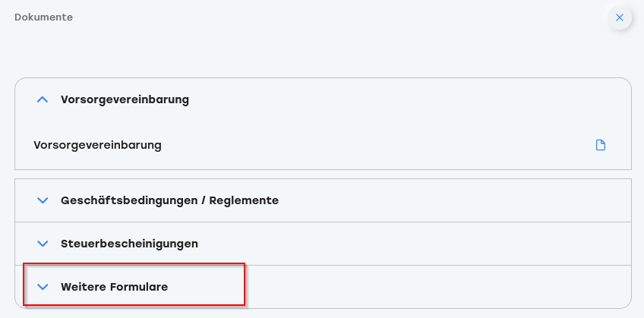Screen dimensions: 644x318
Task: Click blank area of Geschäftsbedingungen / Reglemente row
Action: (452, 200)
